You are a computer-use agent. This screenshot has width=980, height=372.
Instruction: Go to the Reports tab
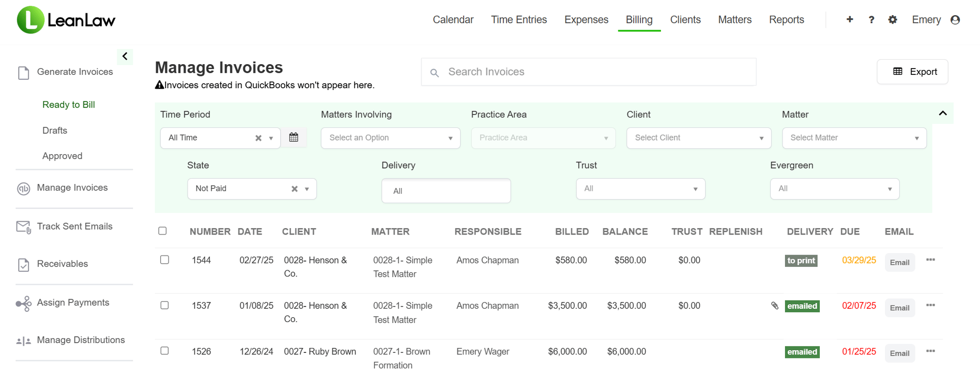tap(786, 20)
